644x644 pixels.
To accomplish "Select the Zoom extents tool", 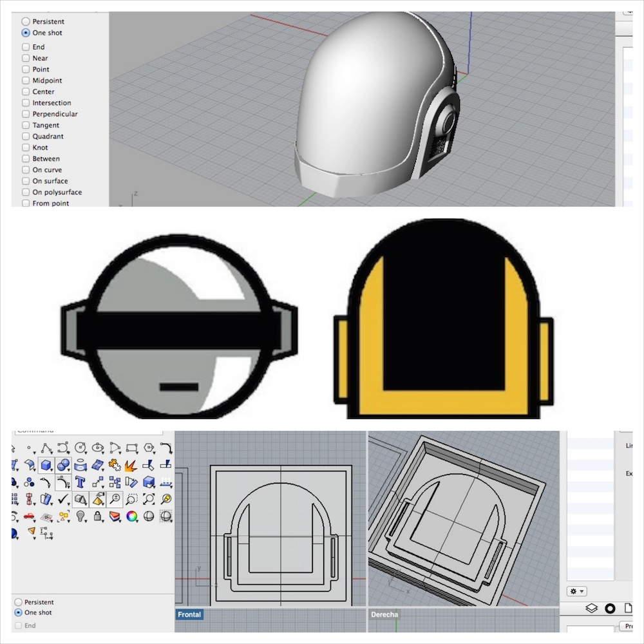I will point(149,499).
